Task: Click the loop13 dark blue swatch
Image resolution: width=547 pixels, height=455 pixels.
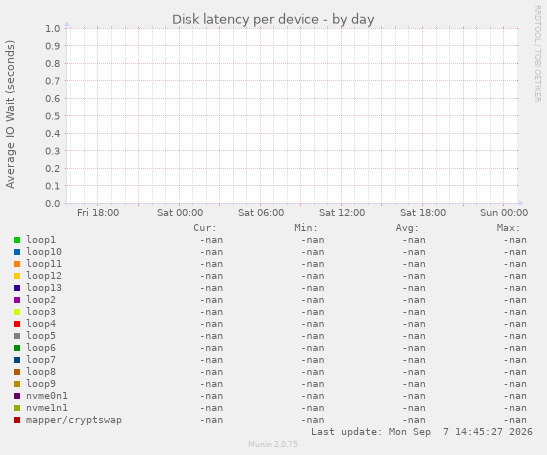Action: tap(17, 288)
